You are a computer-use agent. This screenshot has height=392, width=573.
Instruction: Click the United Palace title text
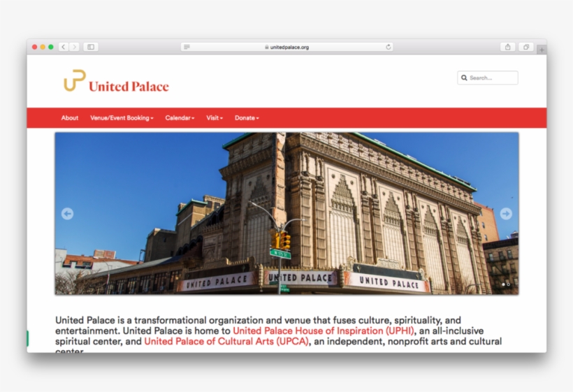pos(129,86)
